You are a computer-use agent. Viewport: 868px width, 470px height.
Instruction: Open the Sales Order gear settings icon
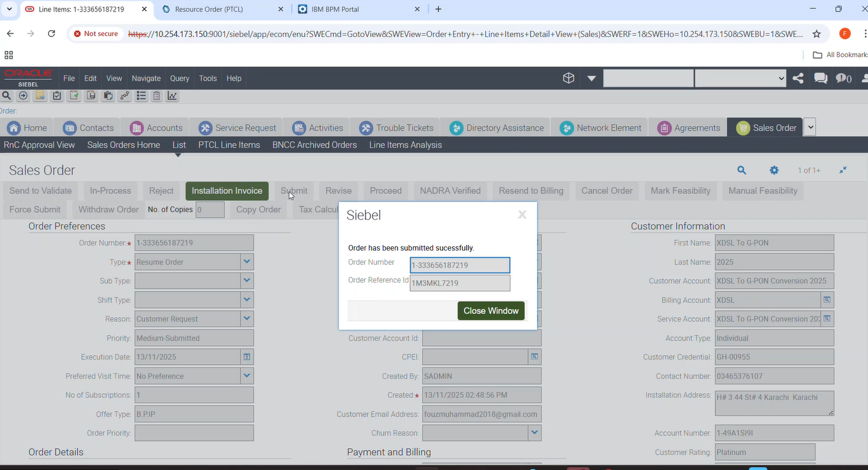[774, 170]
